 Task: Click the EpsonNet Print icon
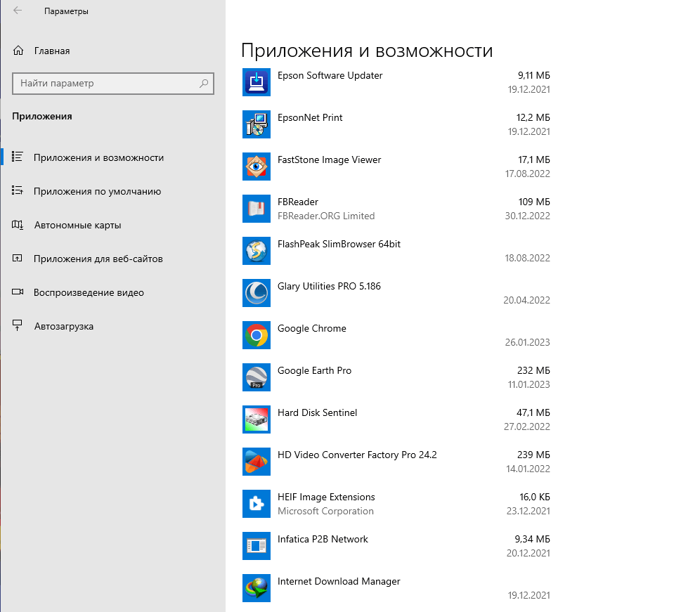pyautogui.click(x=257, y=124)
